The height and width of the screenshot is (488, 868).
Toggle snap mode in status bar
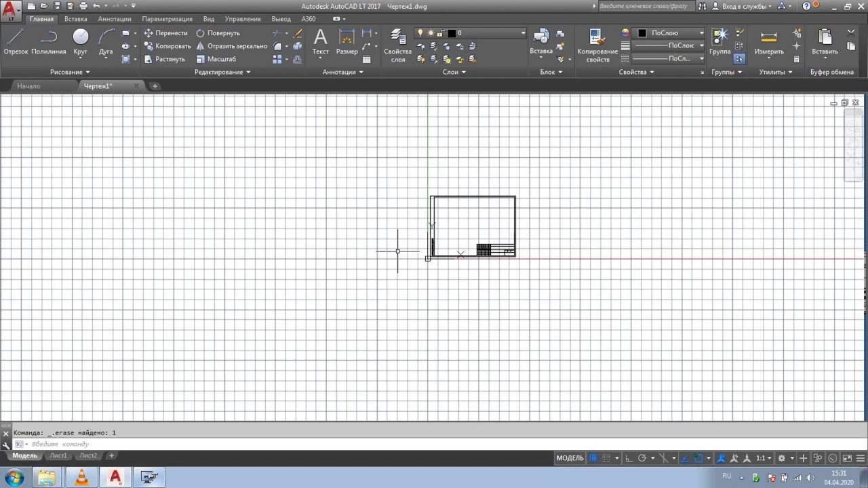(x=606, y=458)
